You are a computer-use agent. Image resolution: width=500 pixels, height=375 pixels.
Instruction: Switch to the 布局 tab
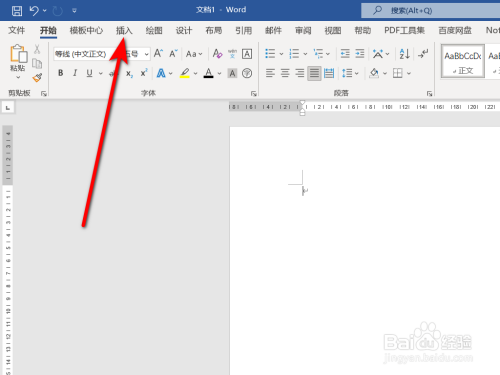(x=214, y=31)
